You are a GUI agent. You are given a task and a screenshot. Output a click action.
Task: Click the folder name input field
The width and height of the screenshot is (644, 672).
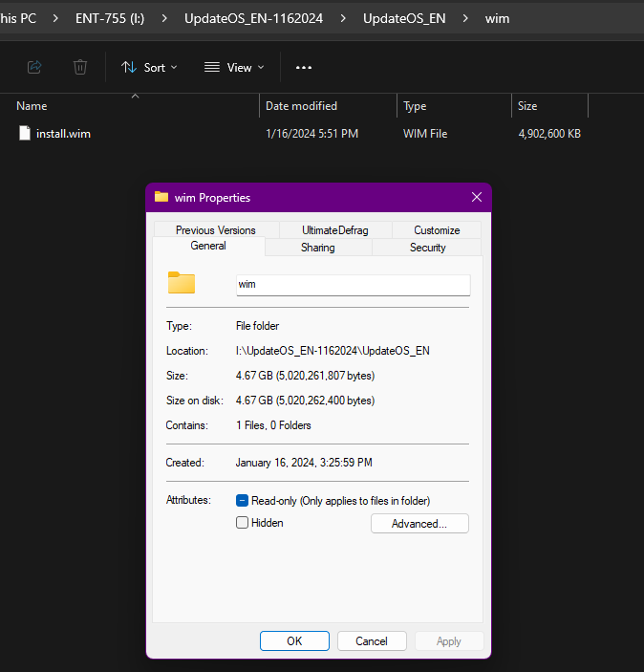tap(354, 285)
